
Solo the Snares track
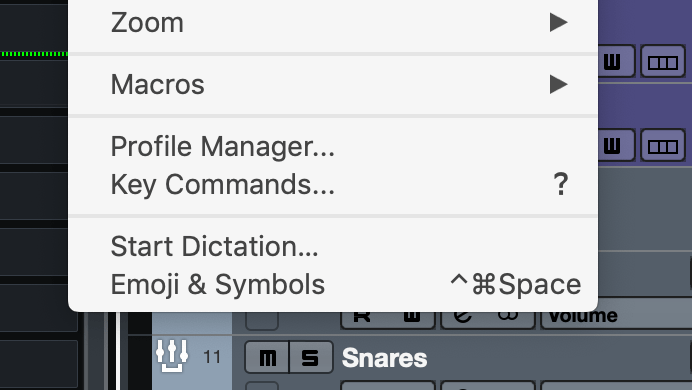[311, 357]
